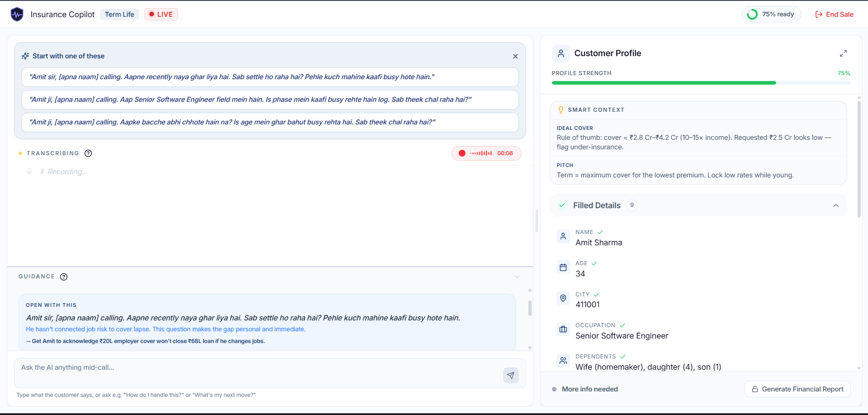Click the Dependents field people icon
This screenshot has height=415, width=868.
point(563,361)
